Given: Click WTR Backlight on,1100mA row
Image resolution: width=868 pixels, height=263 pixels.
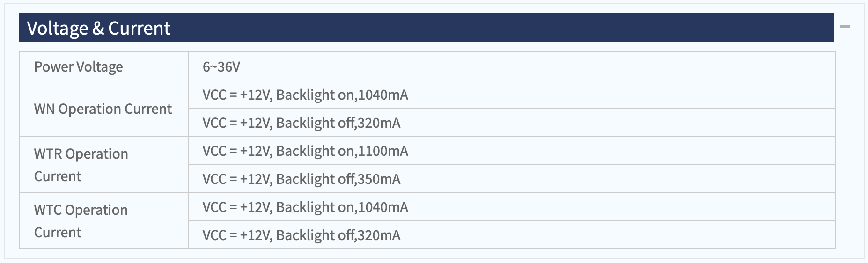Looking at the screenshot, I should coord(512,151).
